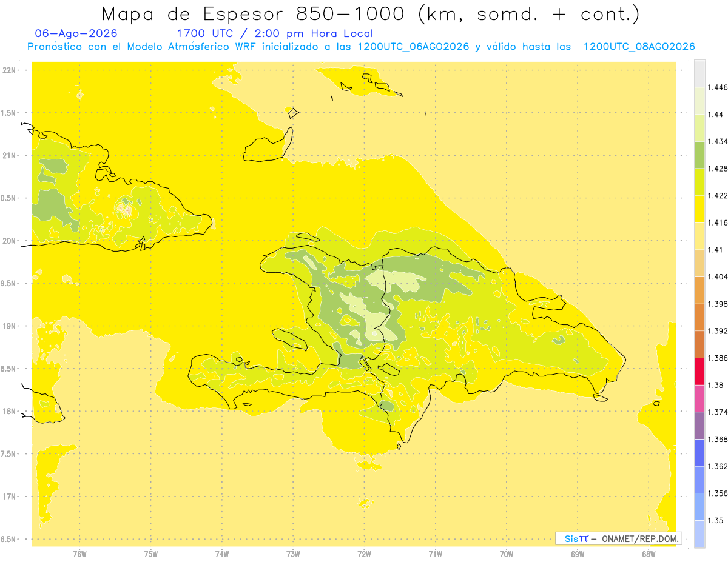Click the legend value 1.356
The height and width of the screenshot is (562, 728).
point(718,493)
